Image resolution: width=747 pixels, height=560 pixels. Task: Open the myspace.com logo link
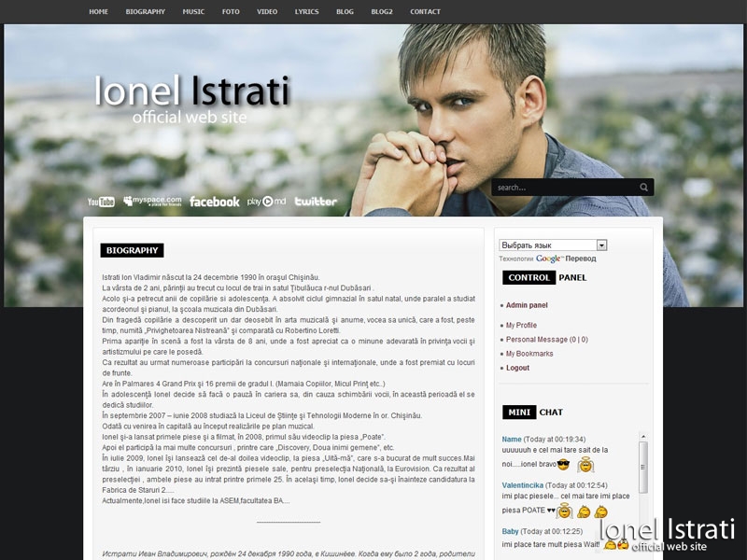click(152, 201)
